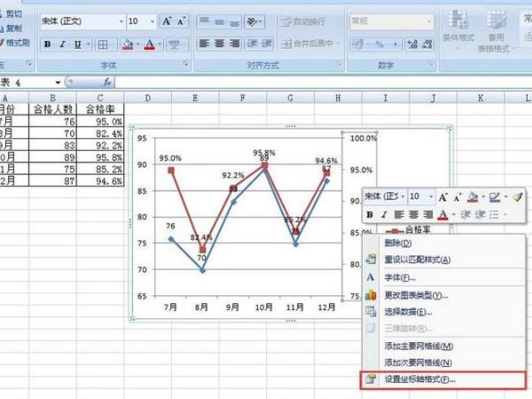The height and width of the screenshot is (399, 532).
Task: Click the increase decimal icon
Action: tap(412, 44)
